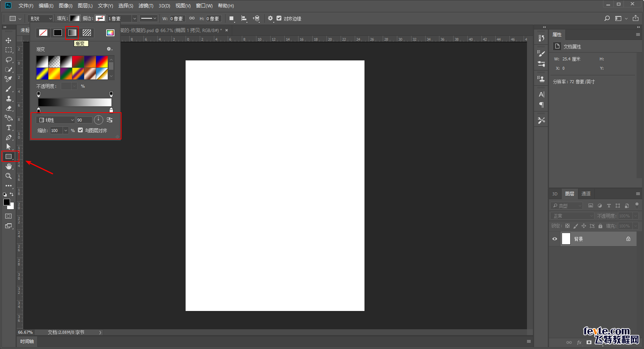Viewport: 644px width, 349px height.
Task: Reverse the gradient colors button
Action: (110, 120)
